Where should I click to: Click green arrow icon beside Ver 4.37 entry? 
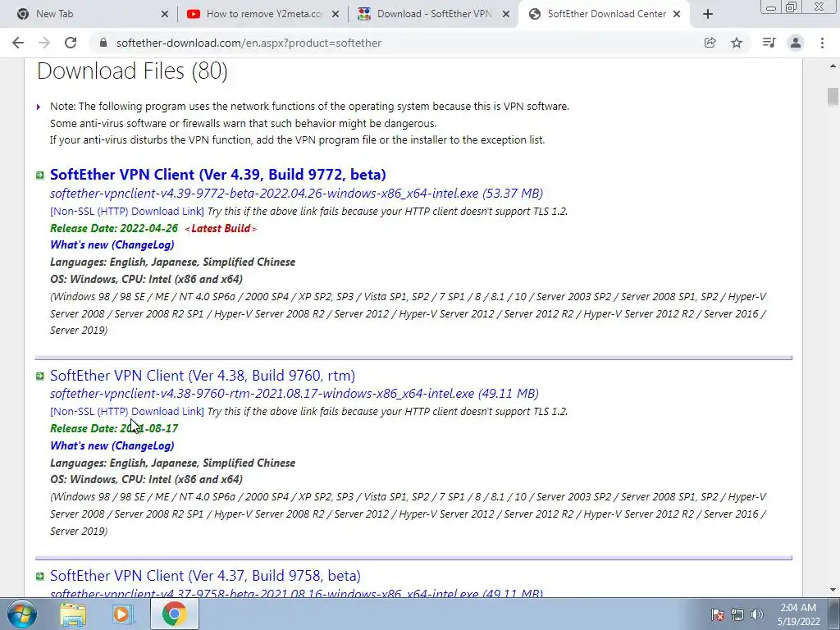[x=39, y=577]
